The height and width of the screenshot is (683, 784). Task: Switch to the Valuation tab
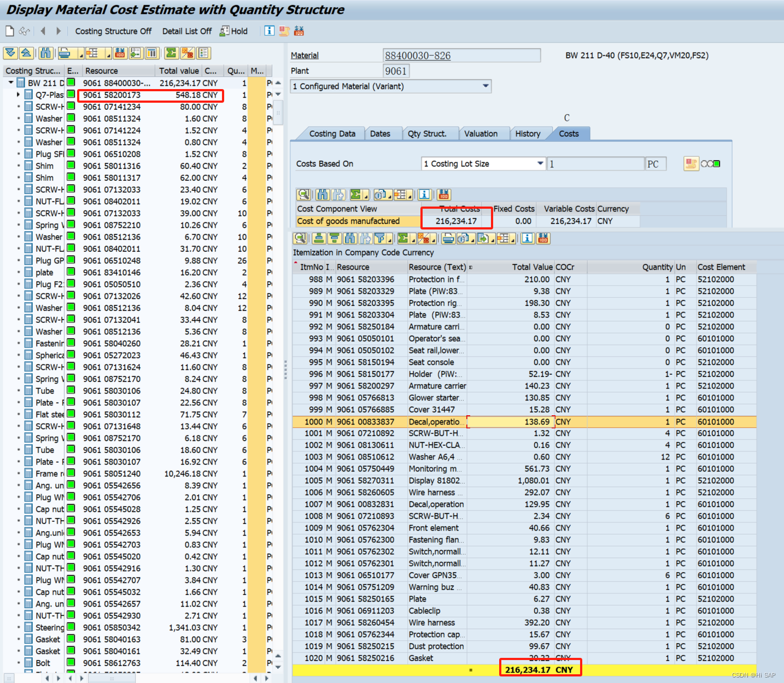483,133
